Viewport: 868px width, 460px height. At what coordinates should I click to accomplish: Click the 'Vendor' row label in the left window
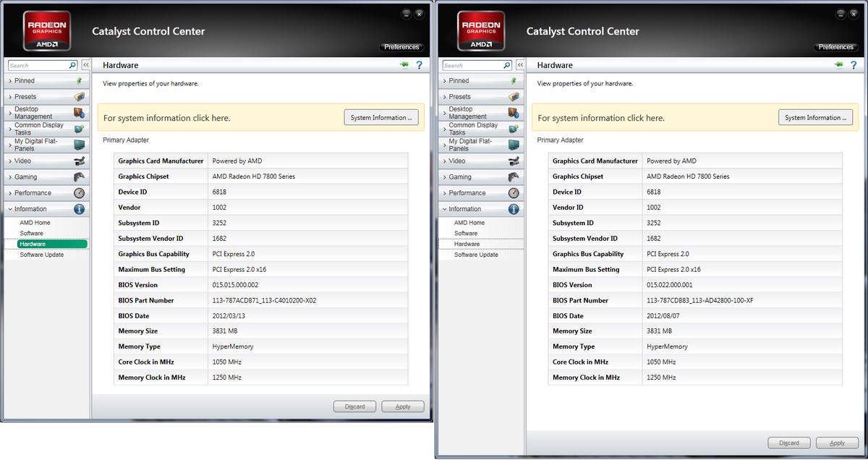click(x=129, y=208)
